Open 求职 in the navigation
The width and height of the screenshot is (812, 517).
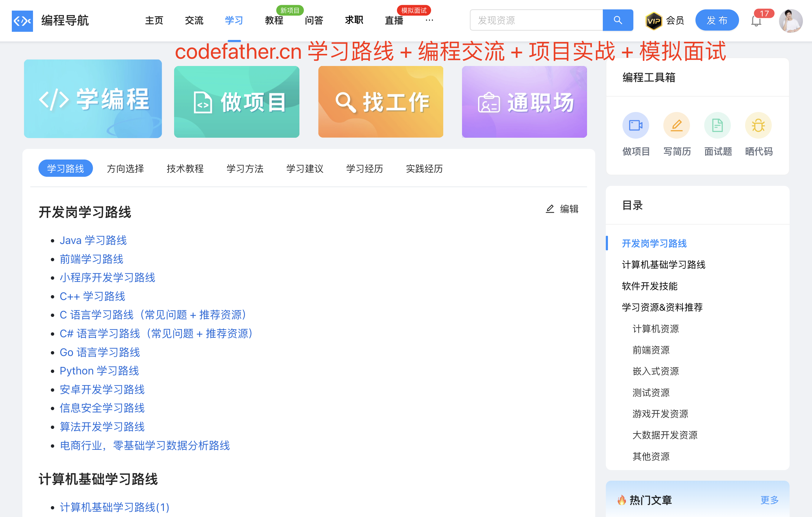click(354, 20)
